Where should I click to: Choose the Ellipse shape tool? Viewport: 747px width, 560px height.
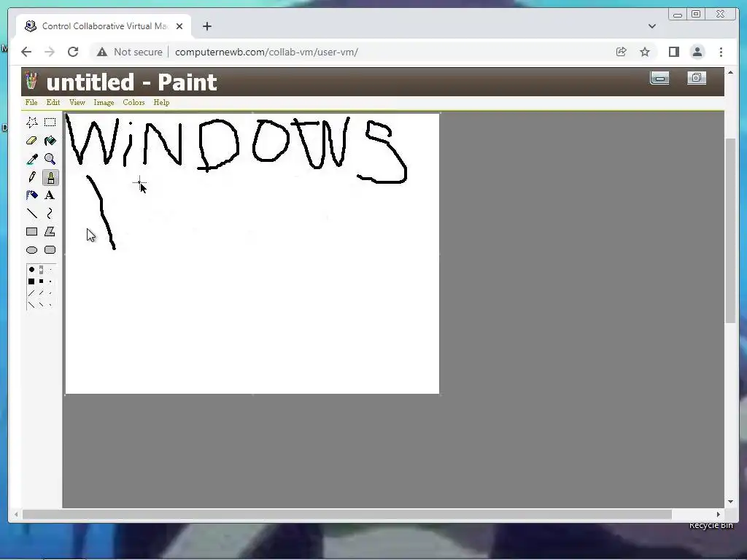pos(32,250)
